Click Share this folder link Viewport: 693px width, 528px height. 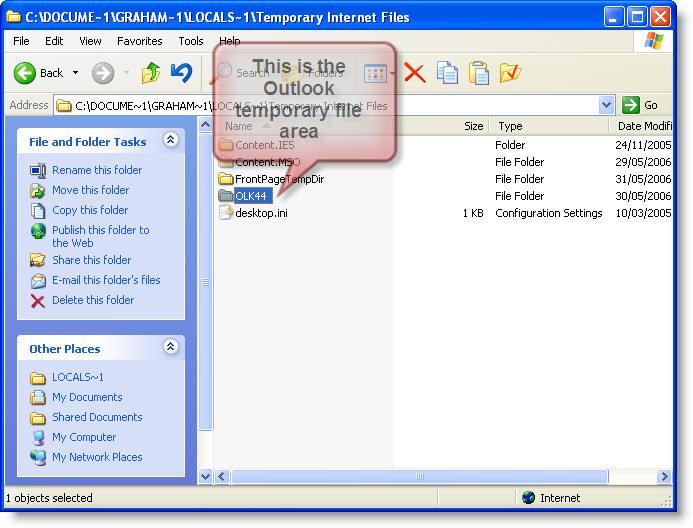[91, 260]
